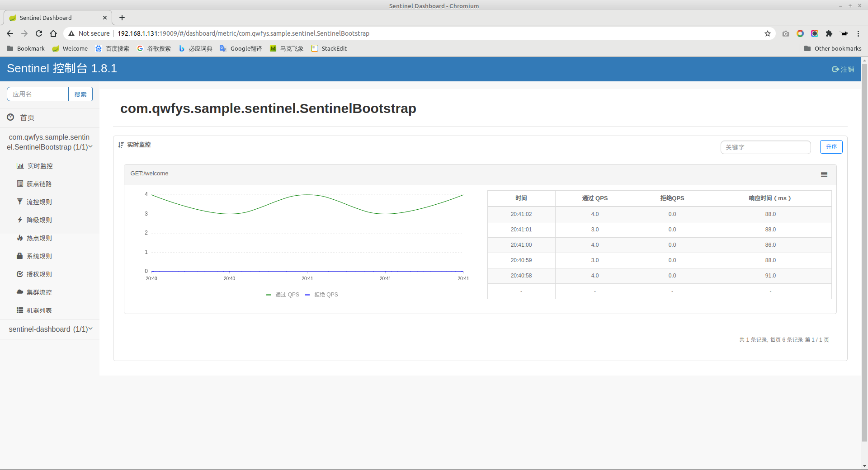Click the list icon beside 簇点链路
The image size is (868, 470).
pos(20,183)
